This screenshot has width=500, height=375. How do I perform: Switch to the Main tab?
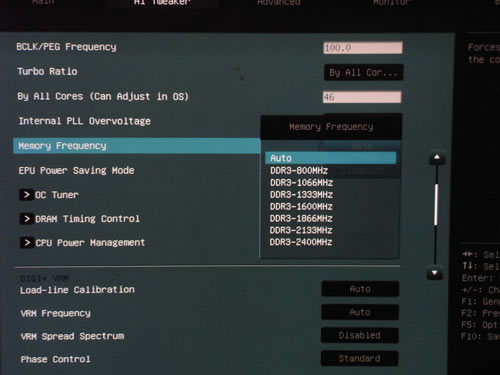coord(43,3)
